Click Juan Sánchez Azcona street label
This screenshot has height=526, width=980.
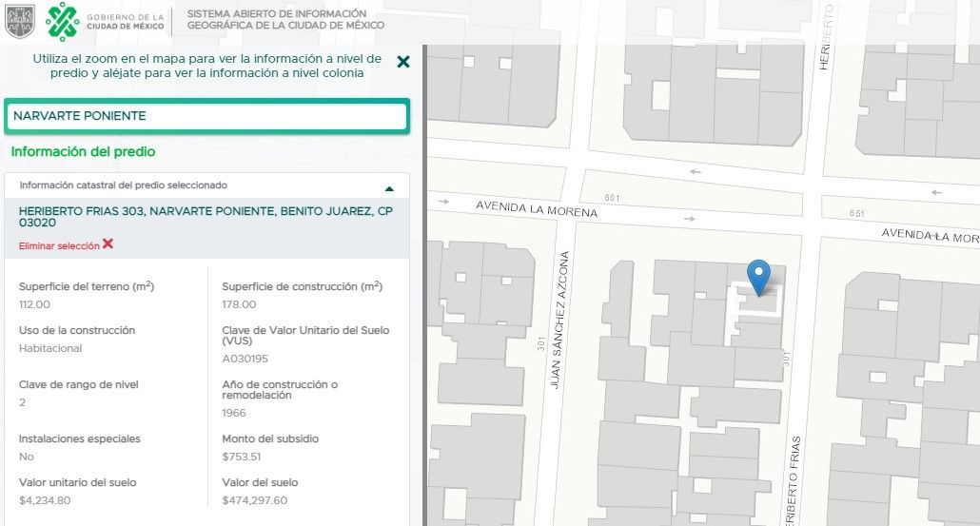(x=559, y=320)
